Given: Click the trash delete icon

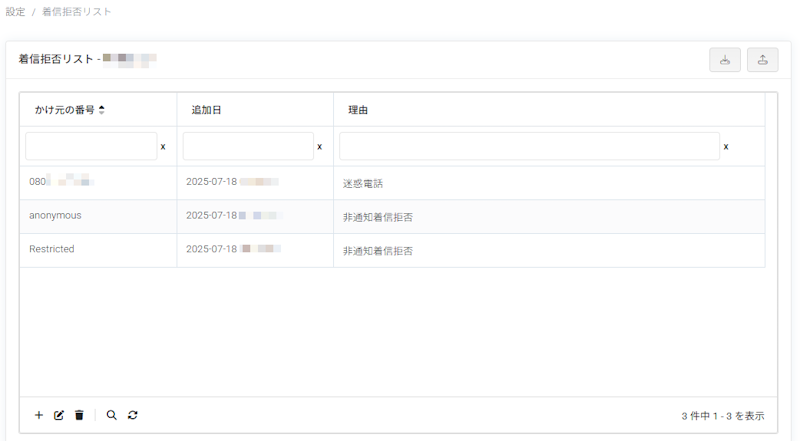Looking at the screenshot, I should [79, 415].
